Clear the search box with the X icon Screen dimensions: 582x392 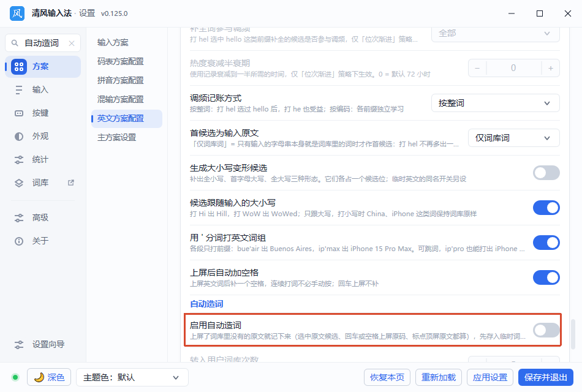pos(72,43)
